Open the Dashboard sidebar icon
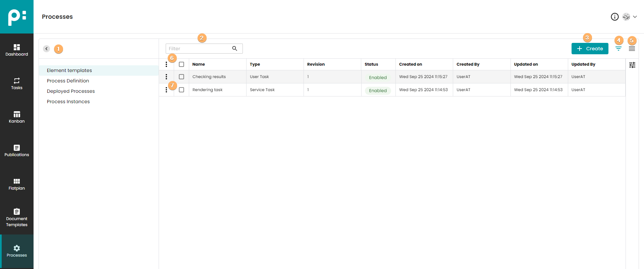 (x=17, y=50)
